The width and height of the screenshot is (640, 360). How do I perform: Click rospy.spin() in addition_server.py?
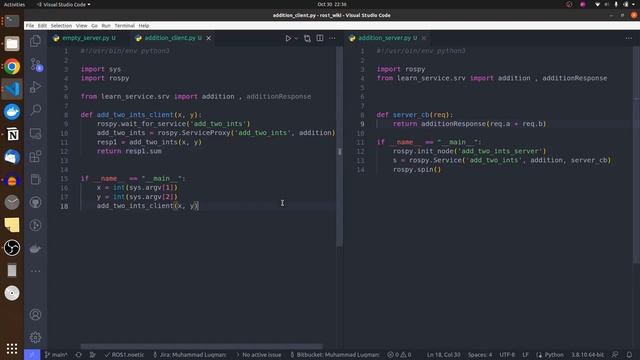pos(417,169)
